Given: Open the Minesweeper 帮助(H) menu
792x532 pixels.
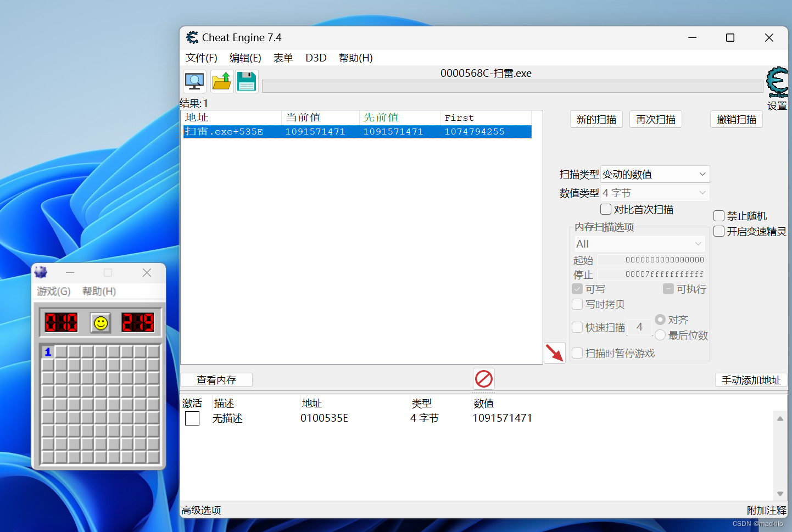Looking at the screenshot, I should pos(99,291).
